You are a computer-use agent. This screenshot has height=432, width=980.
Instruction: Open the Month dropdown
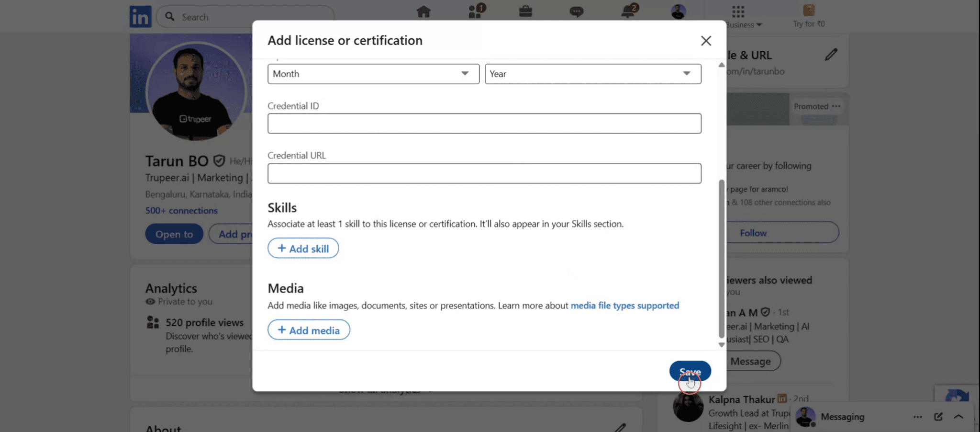pyautogui.click(x=373, y=74)
